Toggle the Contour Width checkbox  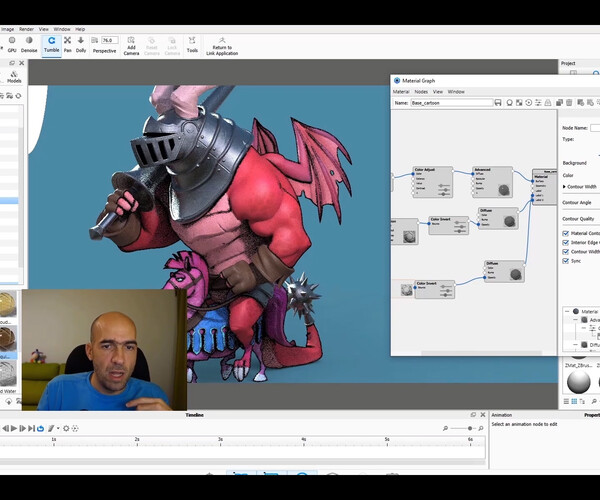click(x=566, y=252)
